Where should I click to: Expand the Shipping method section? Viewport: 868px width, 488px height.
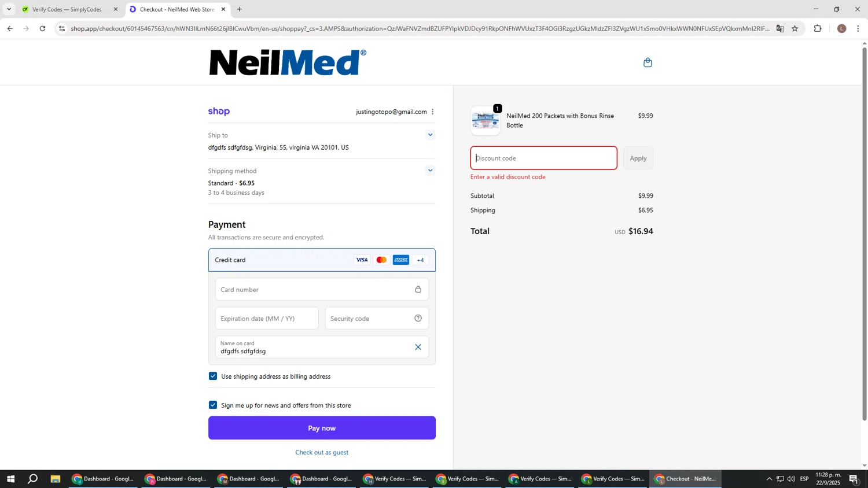(x=430, y=171)
